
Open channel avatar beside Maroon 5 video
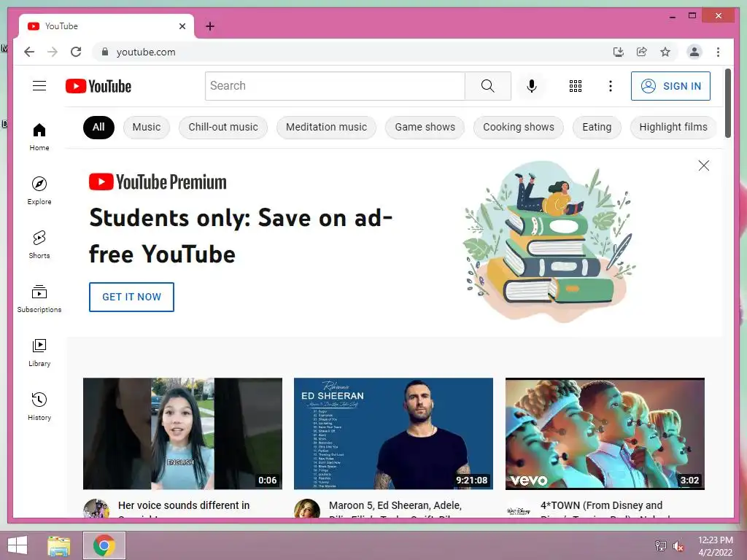(x=307, y=508)
